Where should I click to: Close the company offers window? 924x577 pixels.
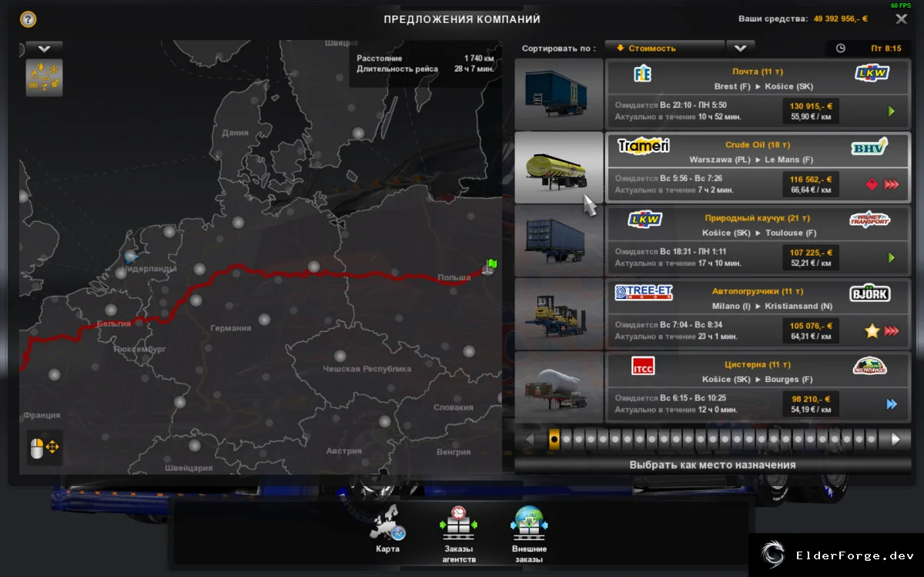click(902, 18)
